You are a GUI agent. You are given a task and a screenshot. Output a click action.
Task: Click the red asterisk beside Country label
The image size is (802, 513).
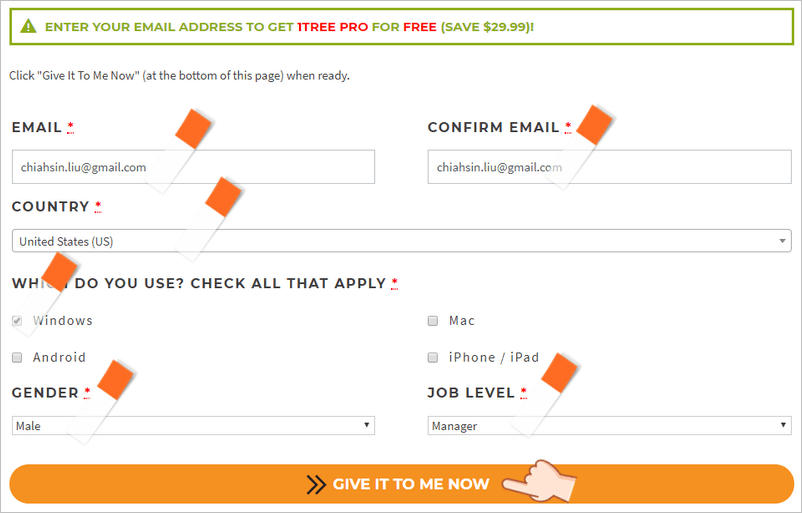98,207
